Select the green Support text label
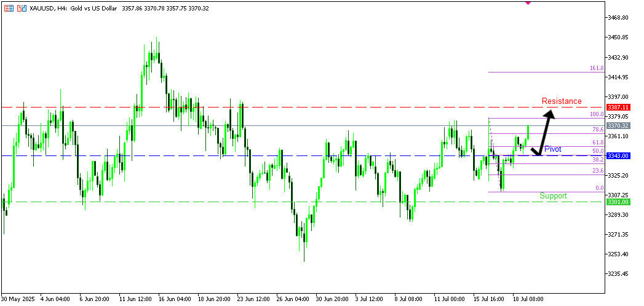The height and width of the screenshot is (306, 644). [553, 195]
